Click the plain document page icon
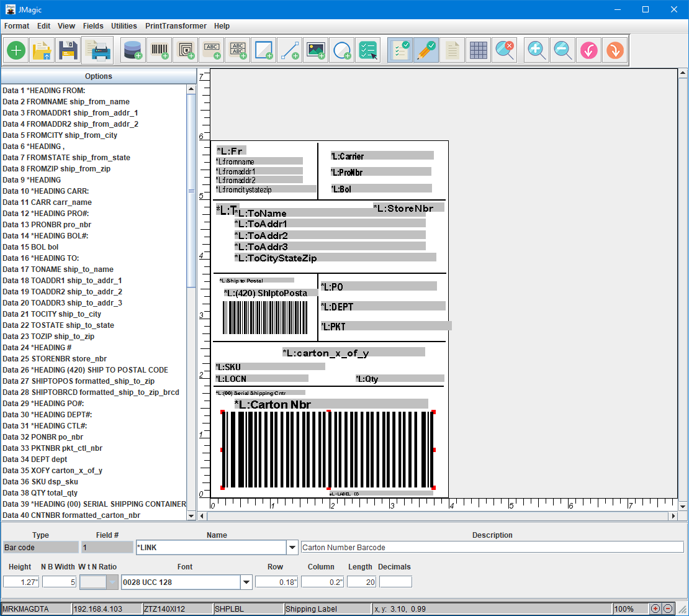689x616 pixels. click(x=452, y=50)
